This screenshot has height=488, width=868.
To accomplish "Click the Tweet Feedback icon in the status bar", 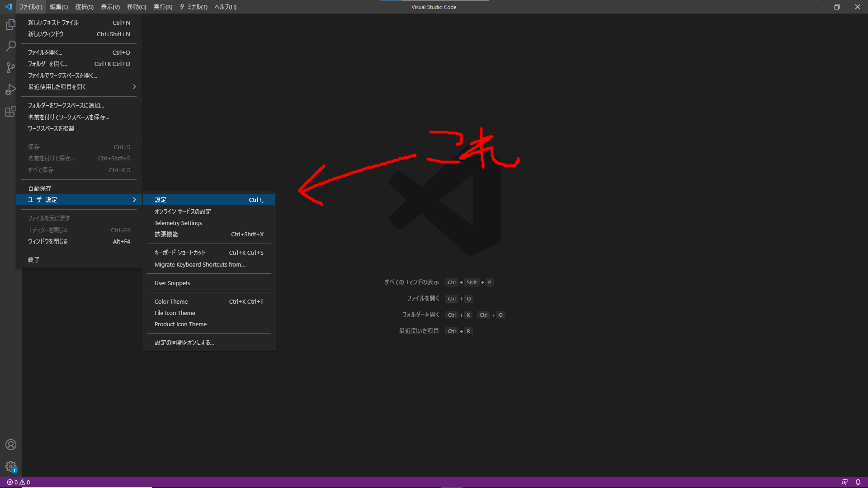I will point(845,482).
